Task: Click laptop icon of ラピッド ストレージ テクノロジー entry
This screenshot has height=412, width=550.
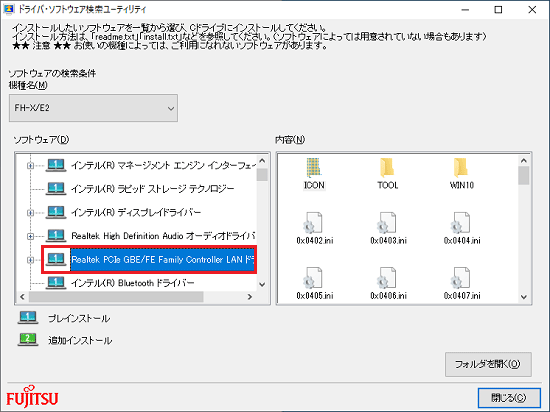Action: pos(56,189)
